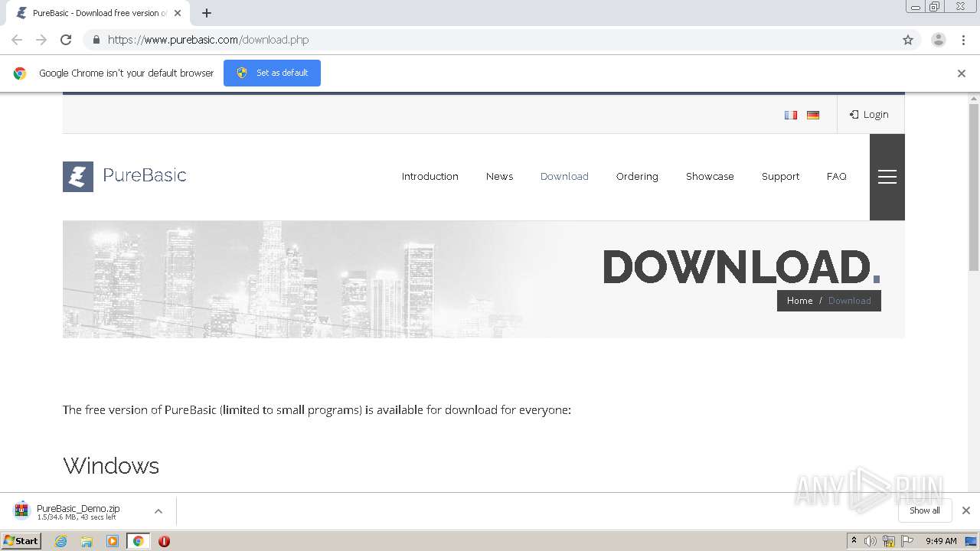Open the Chrome three-dot menu
This screenshot has width=980, height=551.
point(963,40)
